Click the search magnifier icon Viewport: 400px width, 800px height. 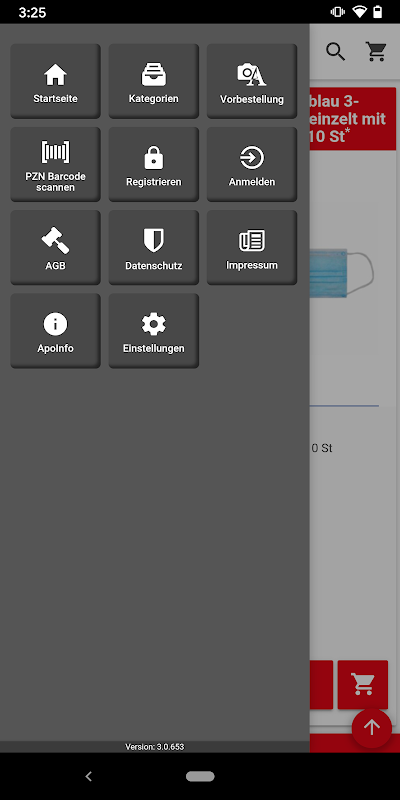pos(336,52)
